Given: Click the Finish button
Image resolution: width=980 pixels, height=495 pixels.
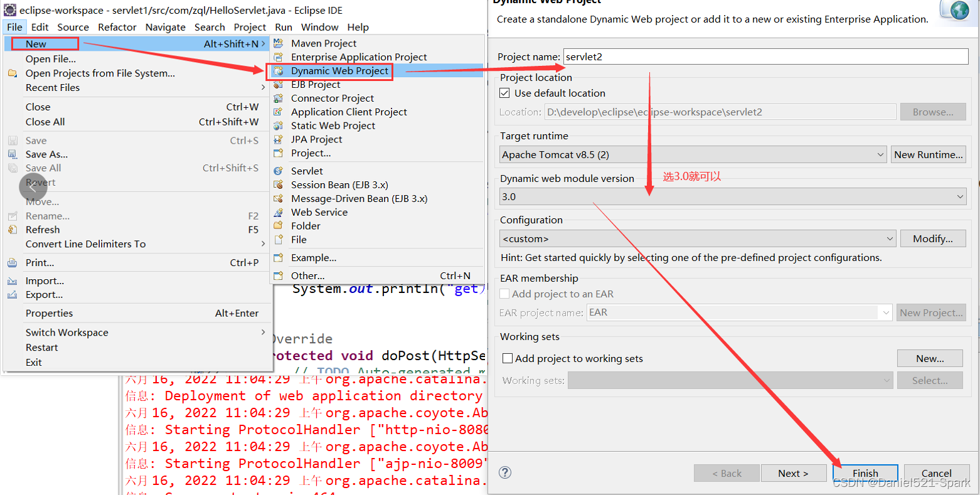Looking at the screenshot, I should coord(865,473).
